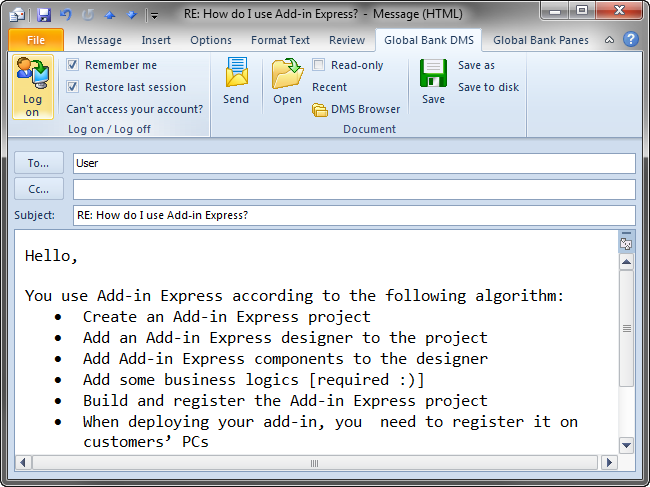
Task: Click the horizontal scrollbar thumb
Action: click(315, 463)
